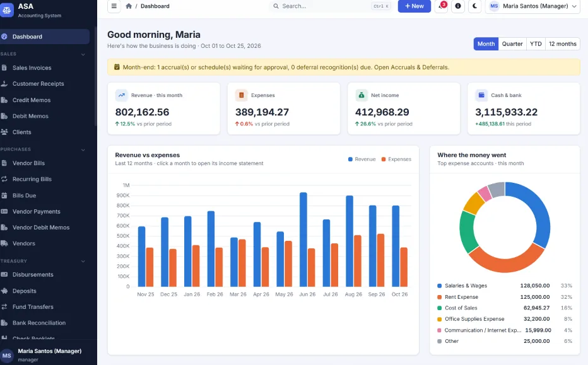
Task: Click Communication / Internet Exp legend row
Action: (505, 330)
